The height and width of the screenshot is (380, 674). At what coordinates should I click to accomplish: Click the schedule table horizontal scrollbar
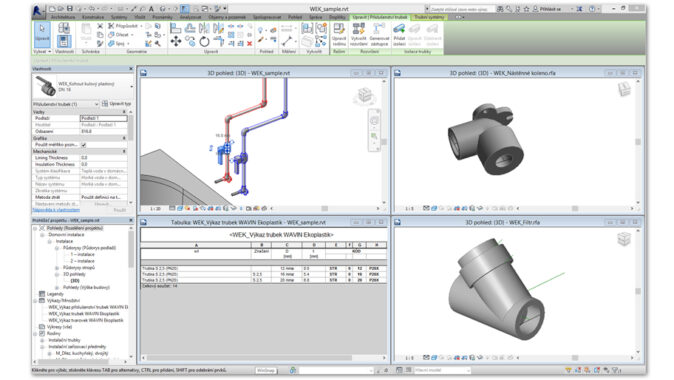[264, 358]
